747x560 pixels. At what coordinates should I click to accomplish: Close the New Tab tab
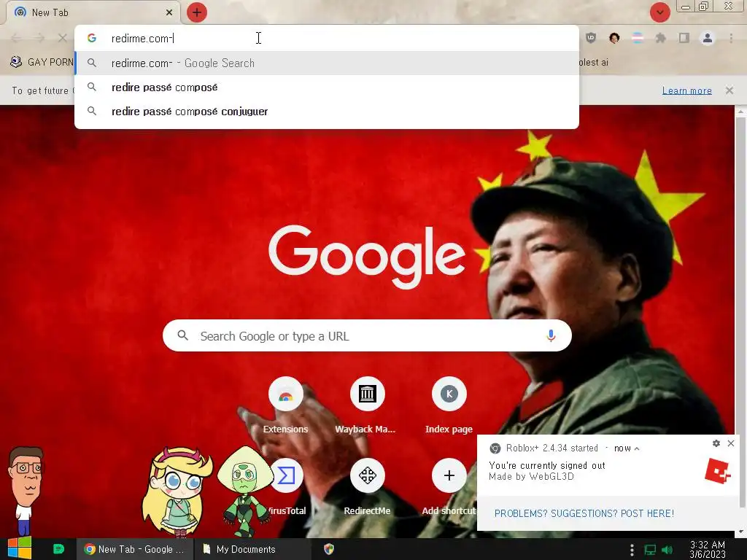169,13
